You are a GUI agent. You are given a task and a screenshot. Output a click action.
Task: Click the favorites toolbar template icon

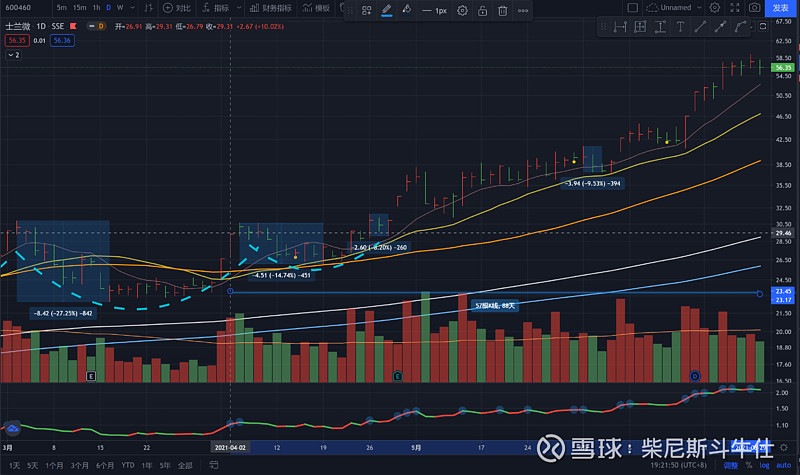point(366,10)
